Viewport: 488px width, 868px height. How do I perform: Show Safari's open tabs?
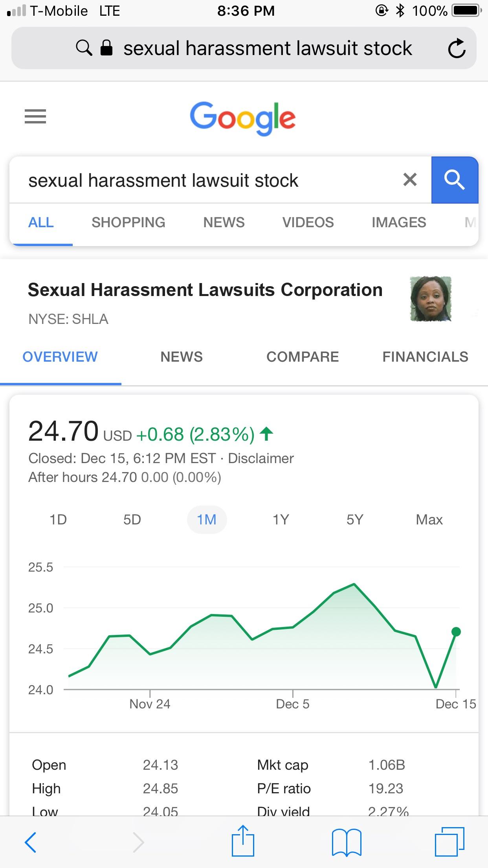[x=449, y=842]
